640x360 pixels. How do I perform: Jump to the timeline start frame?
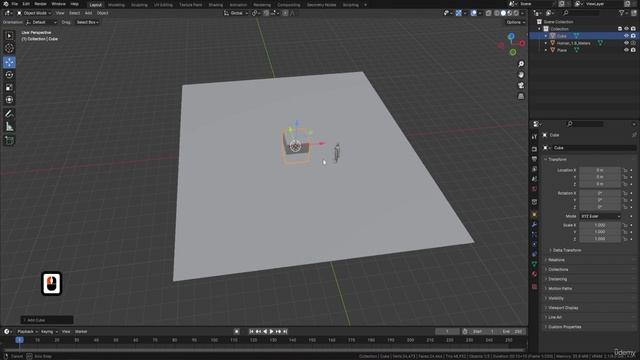pos(251,331)
